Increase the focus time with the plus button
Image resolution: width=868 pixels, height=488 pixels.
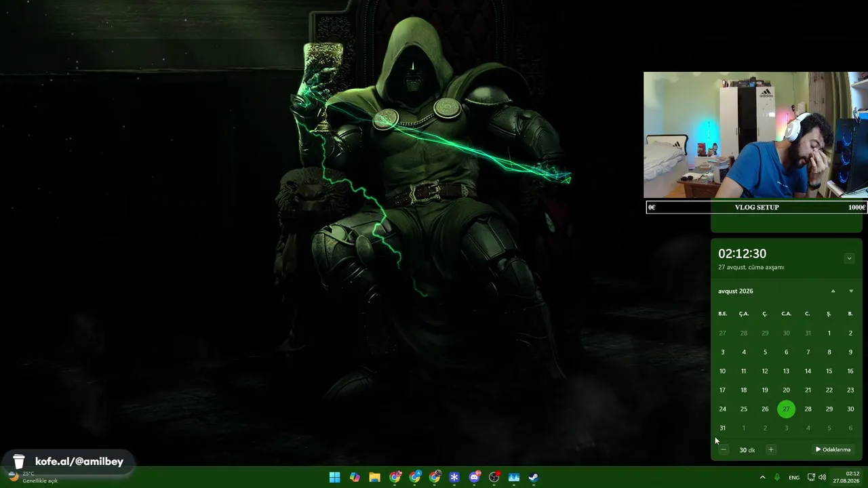[770, 449]
